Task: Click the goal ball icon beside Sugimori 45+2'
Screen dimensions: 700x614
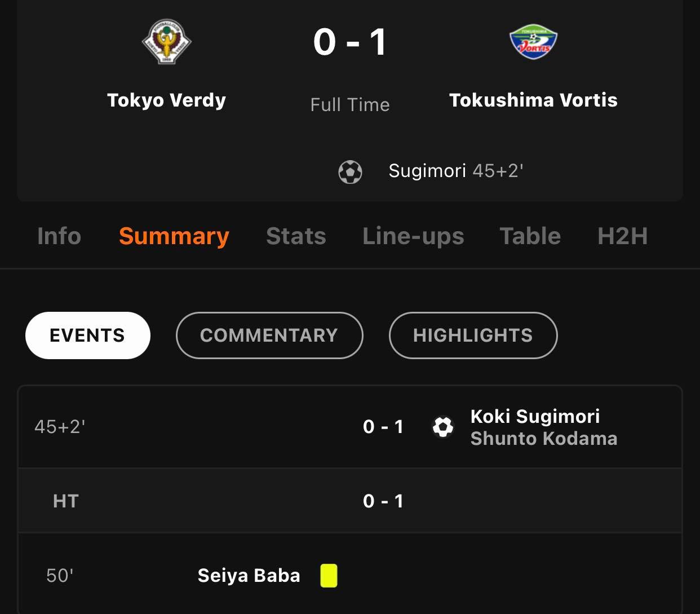Action: click(x=350, y=172)
